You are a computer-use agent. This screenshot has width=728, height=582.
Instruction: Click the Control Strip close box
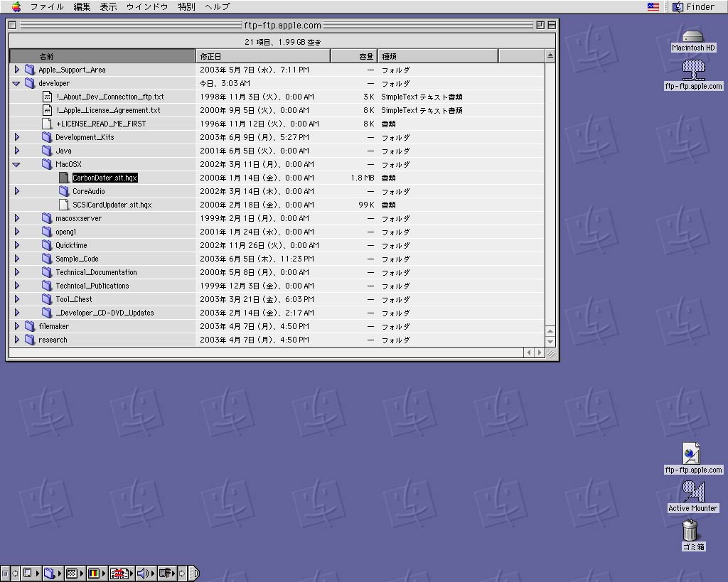pyautogui.click(x=5, y=573)
